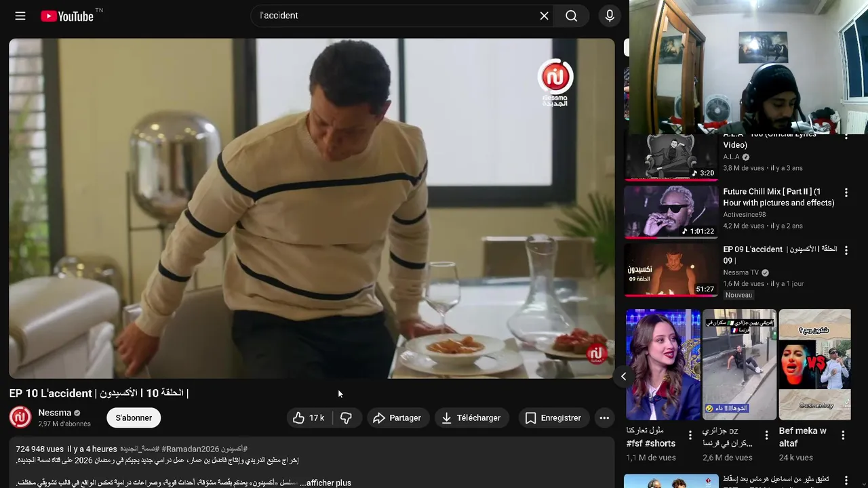Open the EP 09 L'accident title link
Viewport: 868px width, 488px height.
[780, 255]
